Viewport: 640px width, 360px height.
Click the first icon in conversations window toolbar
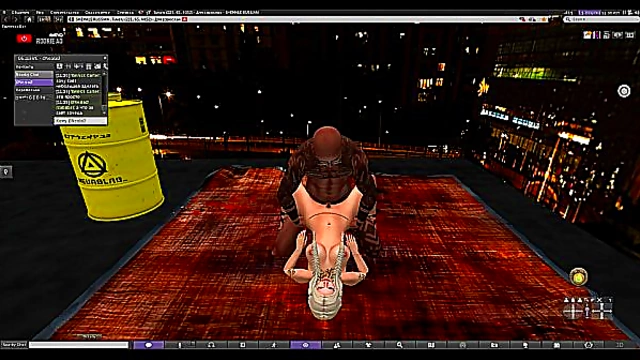click(60, 66)
